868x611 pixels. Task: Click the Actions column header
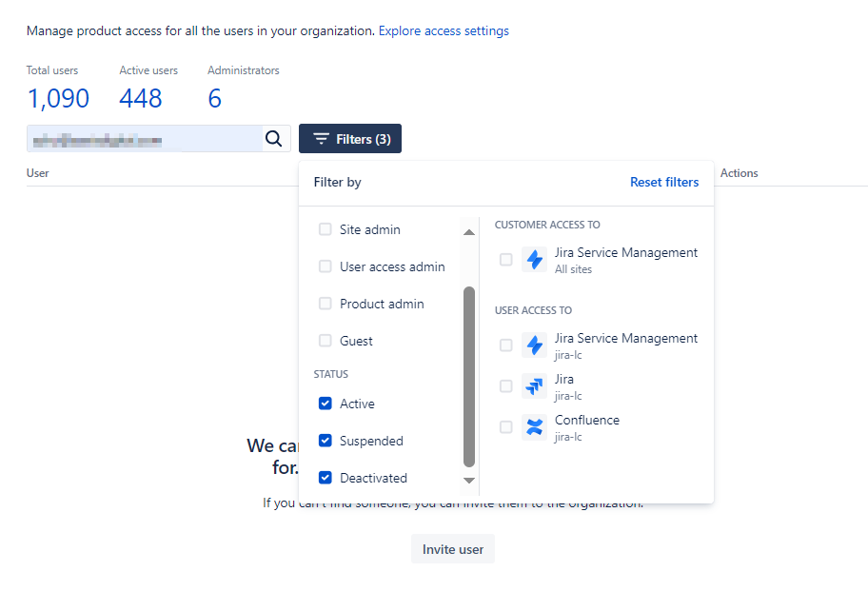click(x=739, y=172)
